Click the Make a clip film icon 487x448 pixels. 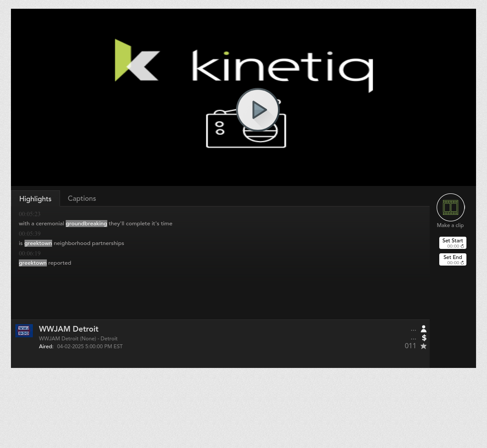click(x=450, y=207)
